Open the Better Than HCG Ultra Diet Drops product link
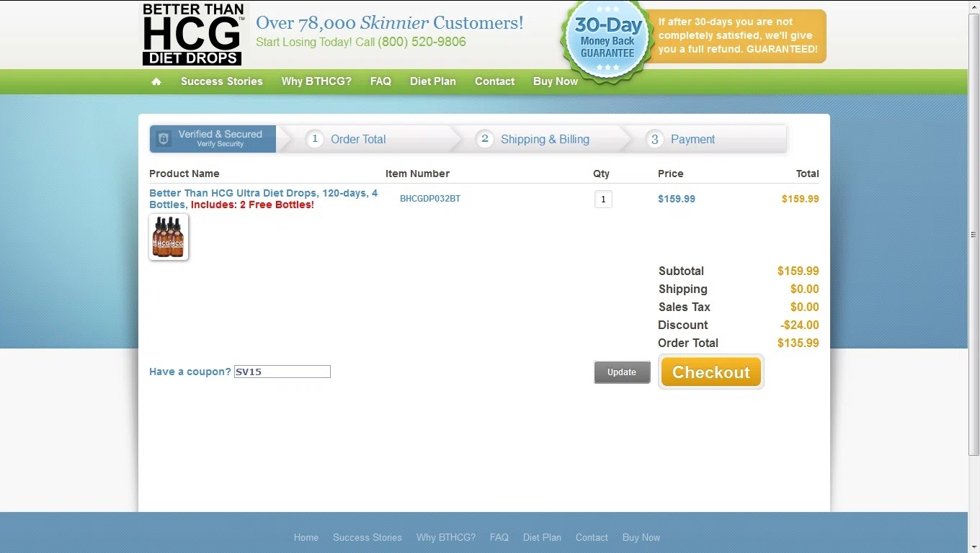Screen dimensions: 980x553 263,199
